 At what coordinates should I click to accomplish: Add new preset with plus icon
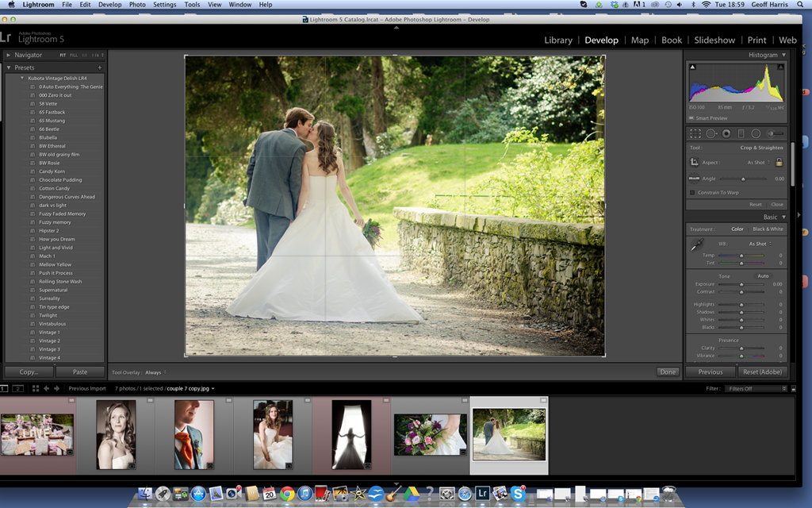coord(100,68)
